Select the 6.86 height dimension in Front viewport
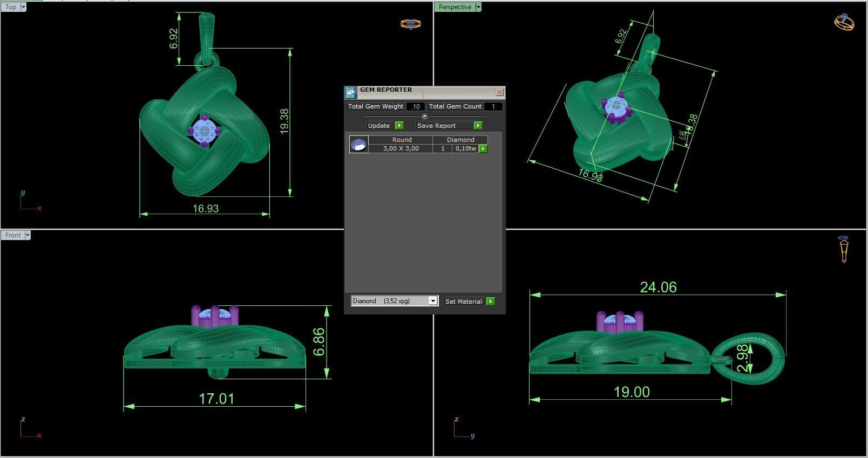 click(318, 342)
